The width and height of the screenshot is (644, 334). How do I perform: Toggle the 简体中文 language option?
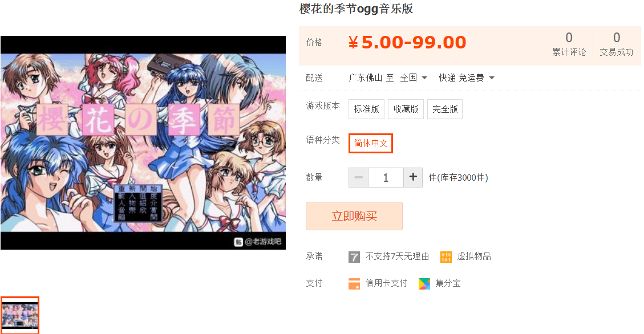(x=371, y=143)
